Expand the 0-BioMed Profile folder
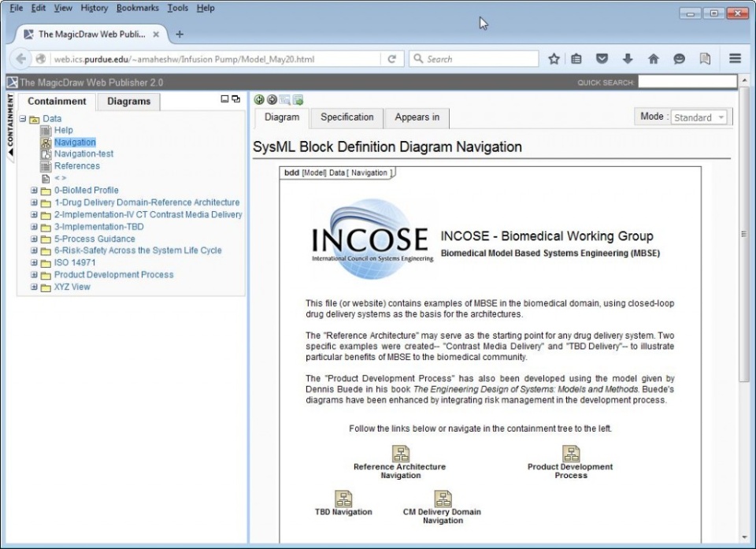Screen dimensions: 756x549 click(x=34, y=190)
